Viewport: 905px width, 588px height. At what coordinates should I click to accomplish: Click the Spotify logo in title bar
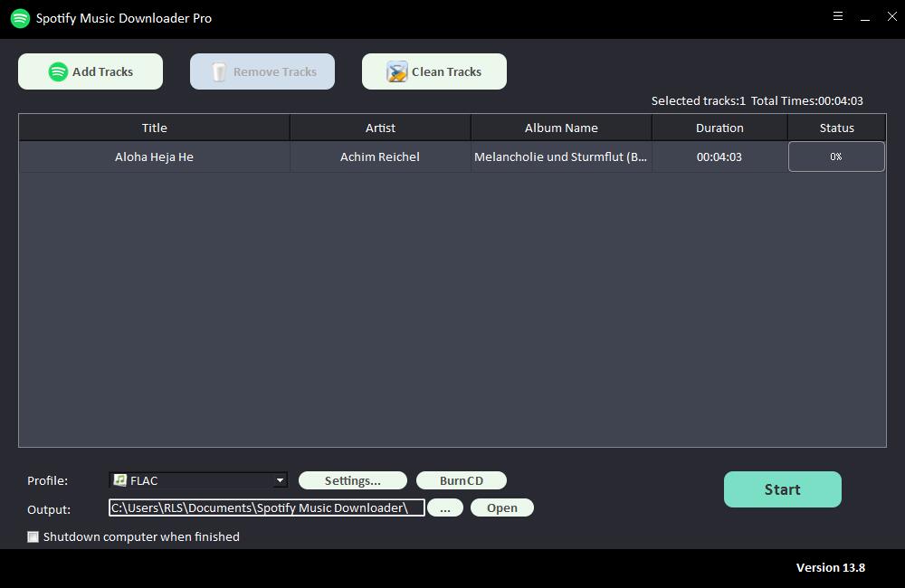click(20, 18)
